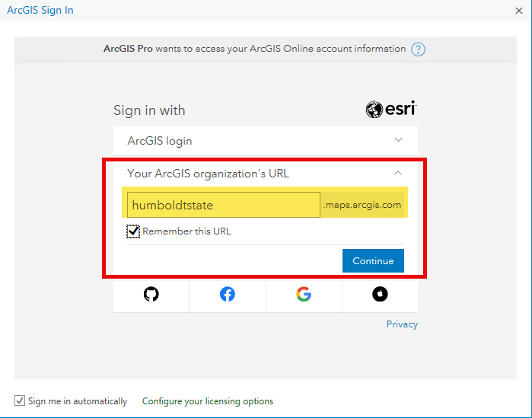532x418 pixels.
Task: Click the ArcGIS Sign In window title
Action: click(40, 10)
